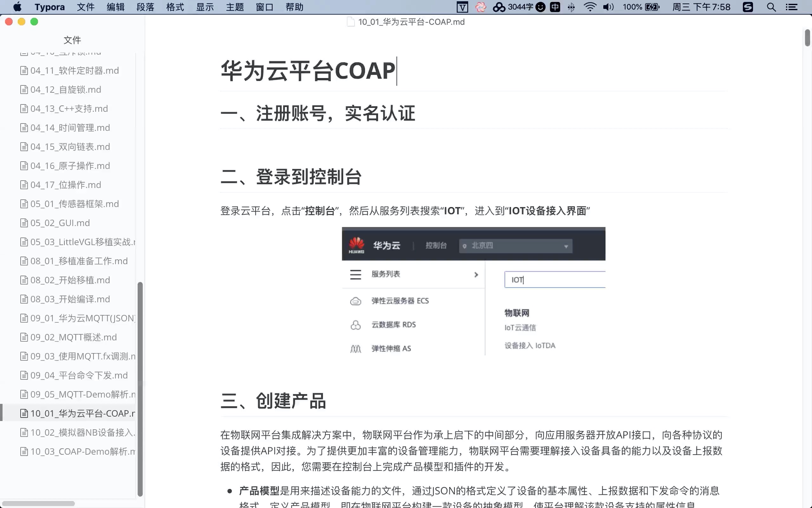Open the 编辑 menu
This screenshot has height=508, width=812.
115,7
